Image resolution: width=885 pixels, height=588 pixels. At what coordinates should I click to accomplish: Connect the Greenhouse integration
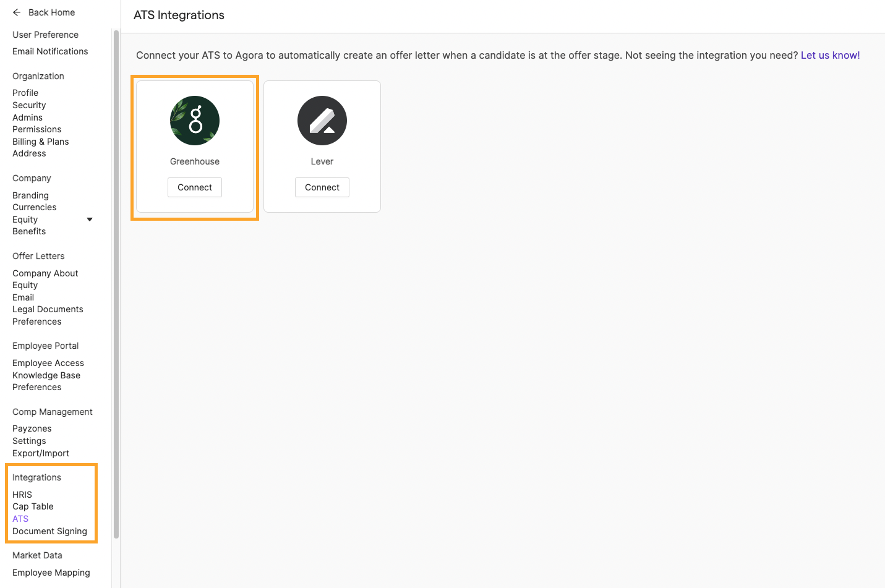coord(195,187)
